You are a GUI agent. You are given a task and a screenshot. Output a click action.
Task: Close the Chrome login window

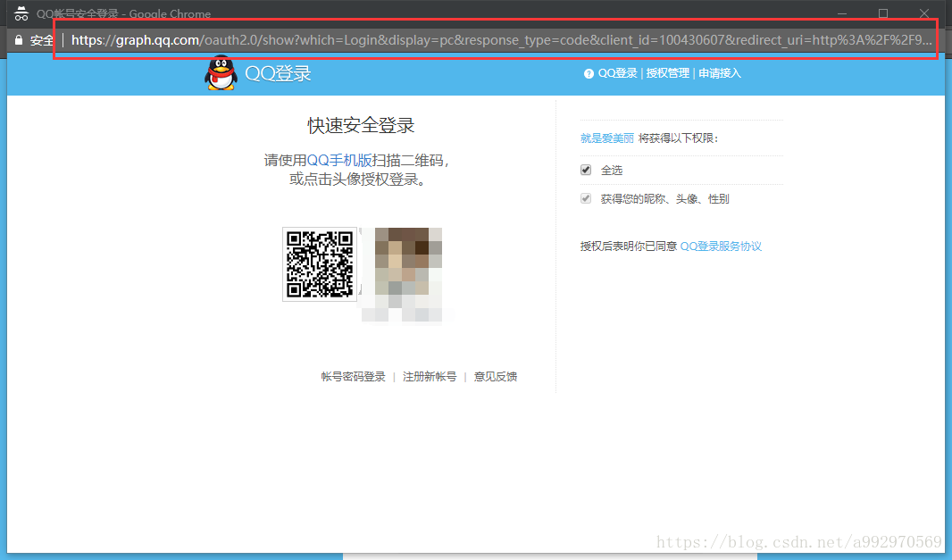[924, 13]
